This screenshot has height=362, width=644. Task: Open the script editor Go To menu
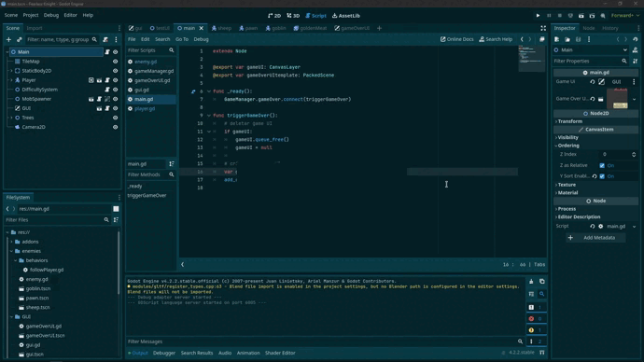coord(182,39)
